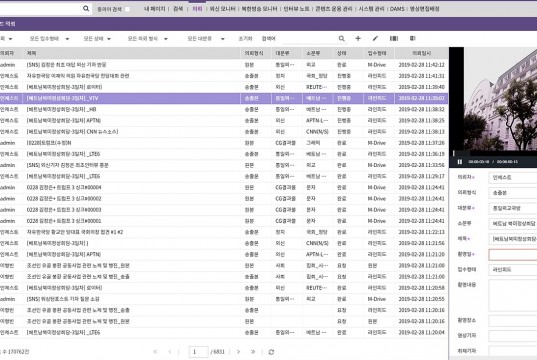Screen dimensions: 537x360
Task: Jump to the last results page
Action: coord(253,352)
